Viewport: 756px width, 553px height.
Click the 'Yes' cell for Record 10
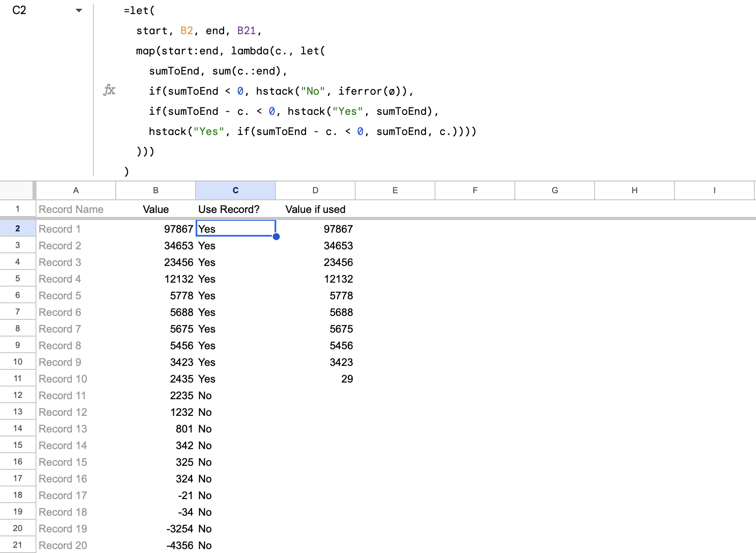235,379
